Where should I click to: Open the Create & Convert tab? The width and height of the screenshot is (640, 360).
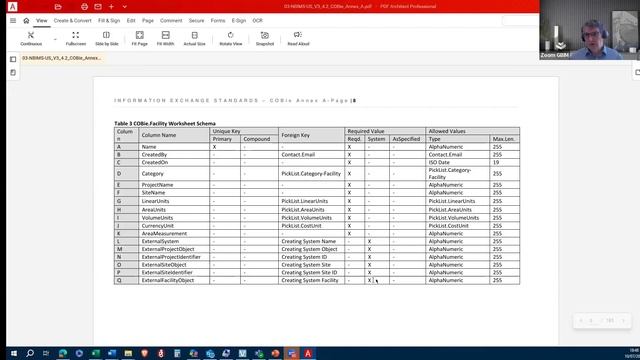coord(73,20)
